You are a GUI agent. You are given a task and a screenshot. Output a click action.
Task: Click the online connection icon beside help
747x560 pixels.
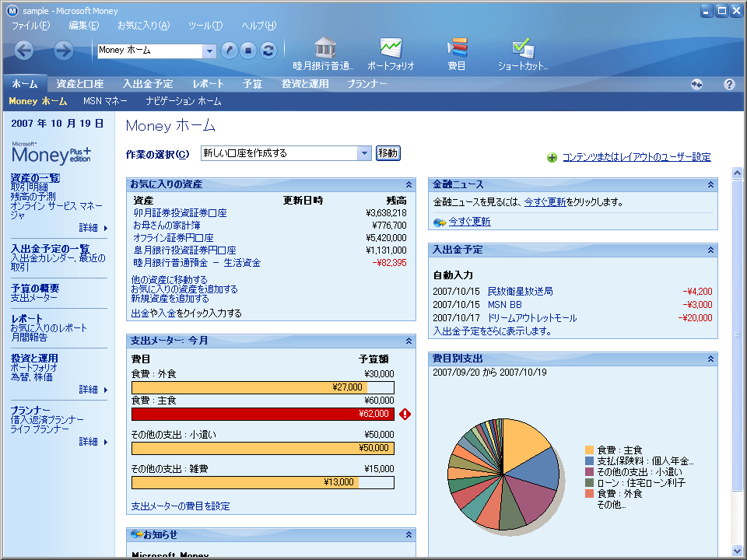coord(696,84)
